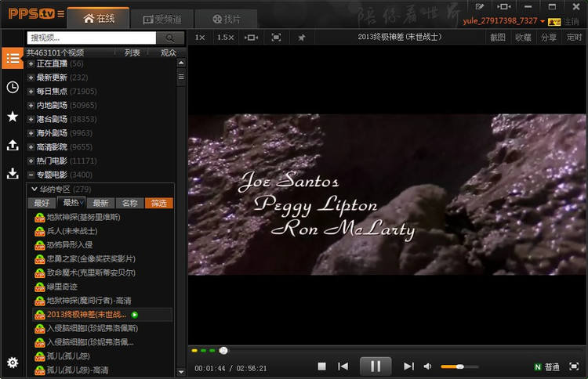Set playback size to 1X
588x379 pixels.
[200, 38]
